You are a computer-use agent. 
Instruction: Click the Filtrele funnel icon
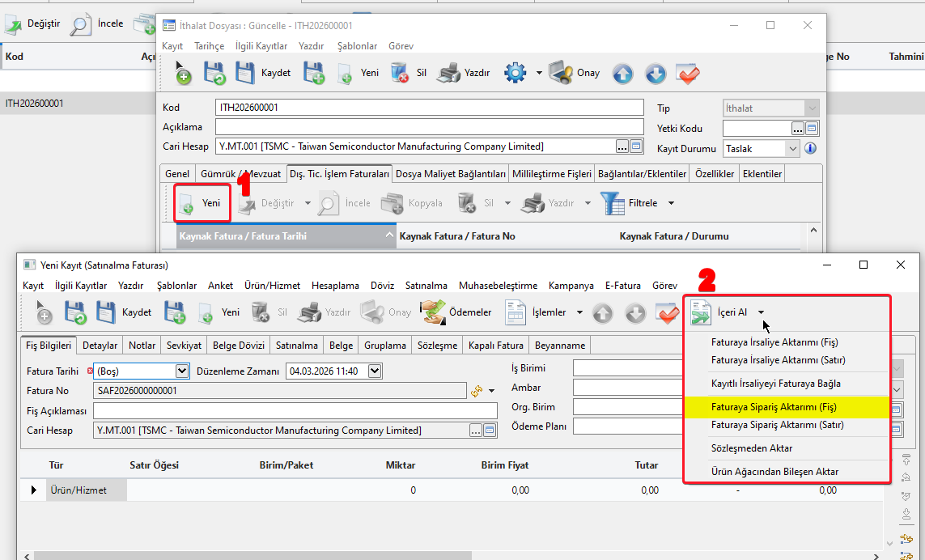coord(613,203)
